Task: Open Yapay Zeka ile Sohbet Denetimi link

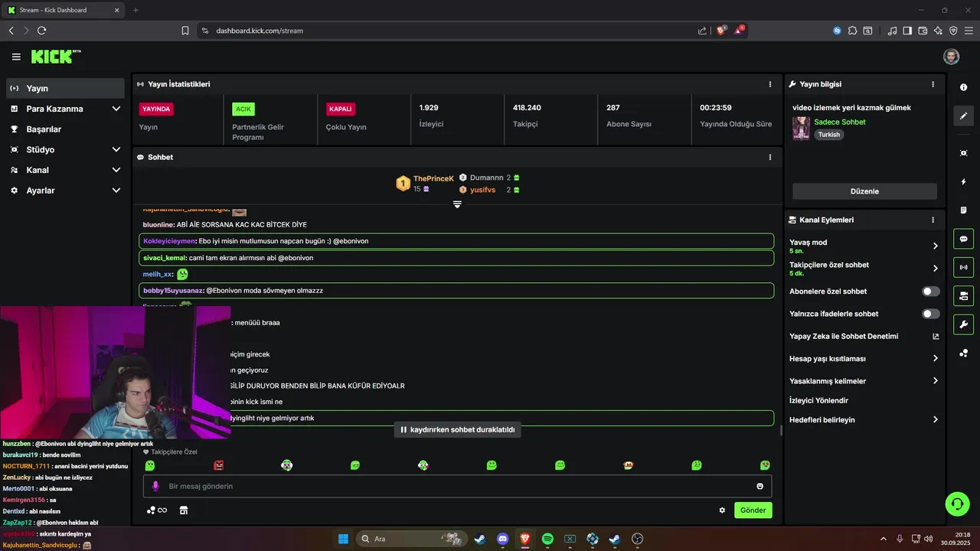Action: (x=864, y=336)
